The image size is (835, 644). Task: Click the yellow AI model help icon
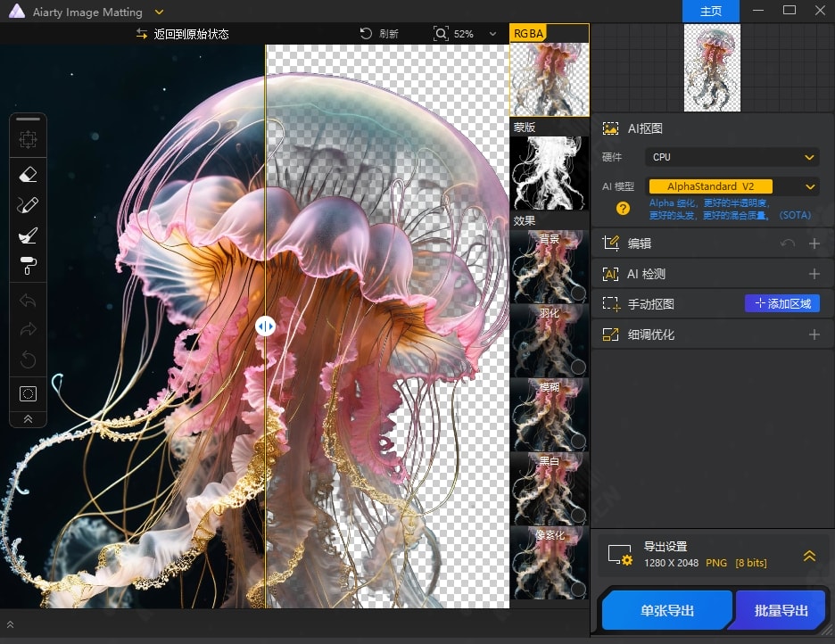pyautogui.click(x=624, y=209)
